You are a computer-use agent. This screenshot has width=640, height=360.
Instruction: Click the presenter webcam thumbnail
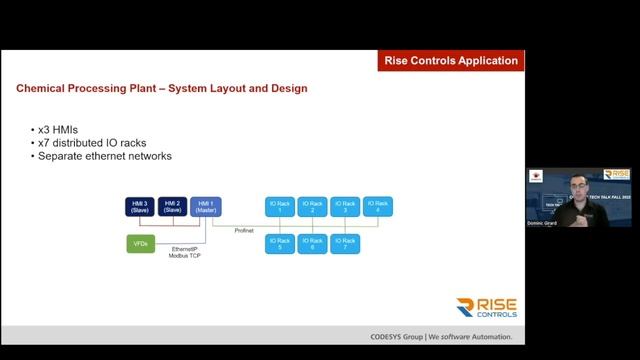click(x=579, y=197)
